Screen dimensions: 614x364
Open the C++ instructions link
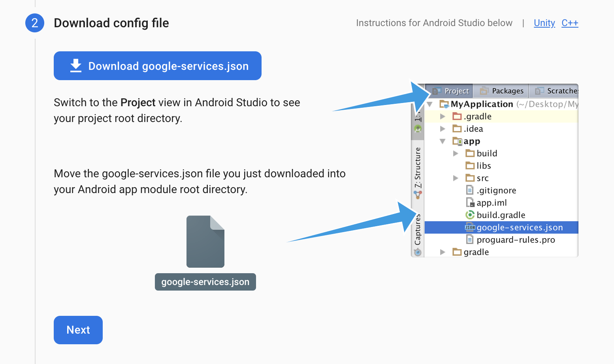pyautogui.click(x=570, y=23)
